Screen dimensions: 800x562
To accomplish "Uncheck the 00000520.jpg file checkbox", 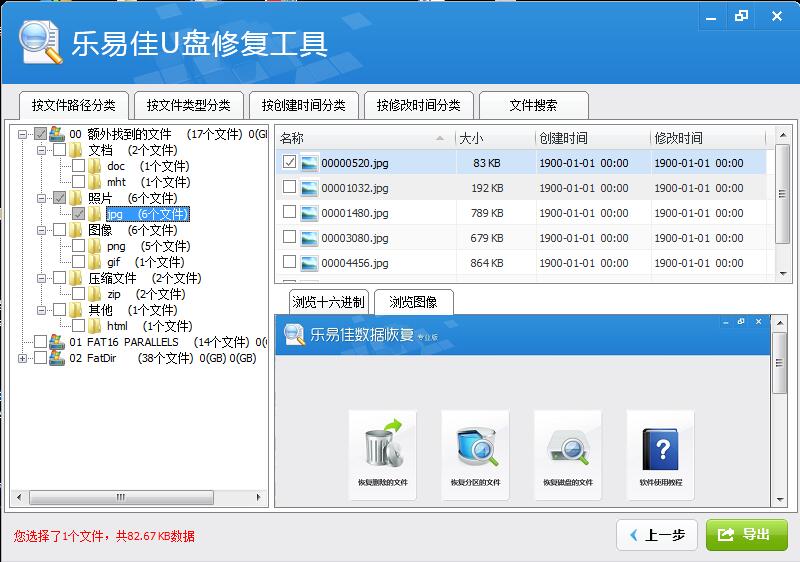I will click(289, 162).
